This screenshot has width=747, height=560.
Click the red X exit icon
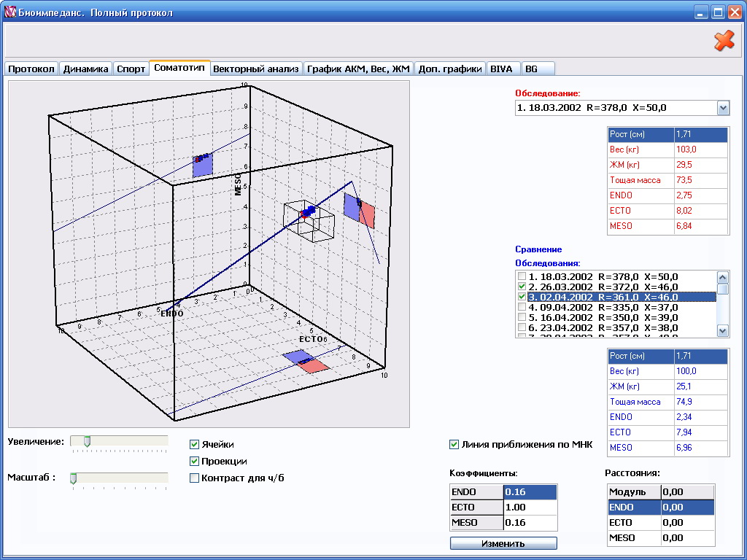click(x=724, y=41)
